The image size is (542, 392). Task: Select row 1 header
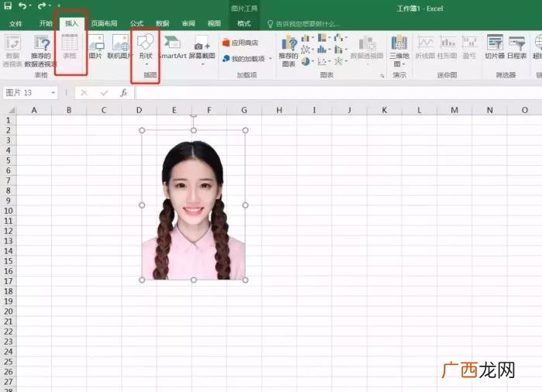(9, 120)
